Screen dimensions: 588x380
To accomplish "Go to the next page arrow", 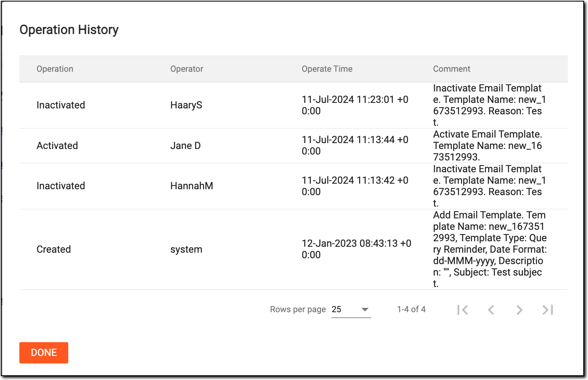I will [519, 310].
